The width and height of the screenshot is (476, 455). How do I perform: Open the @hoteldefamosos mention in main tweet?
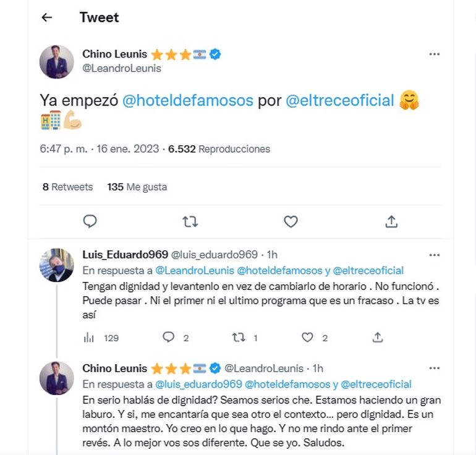pos(188,100)
